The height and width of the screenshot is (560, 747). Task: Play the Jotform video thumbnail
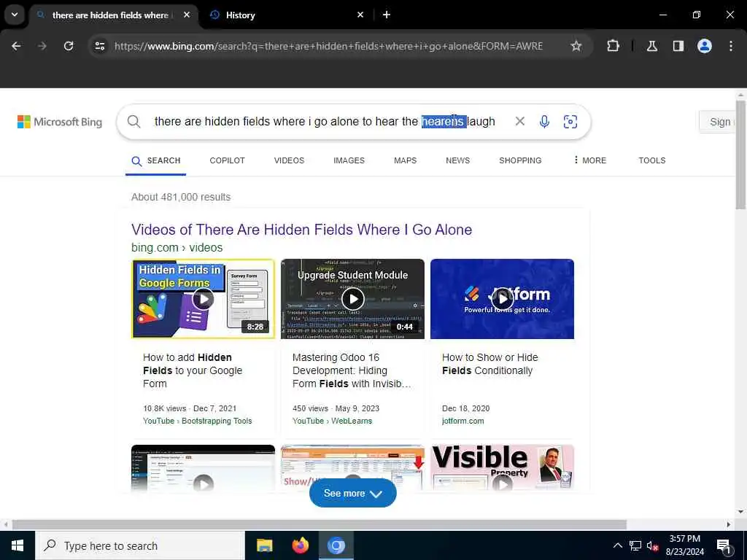coord(502,299)
